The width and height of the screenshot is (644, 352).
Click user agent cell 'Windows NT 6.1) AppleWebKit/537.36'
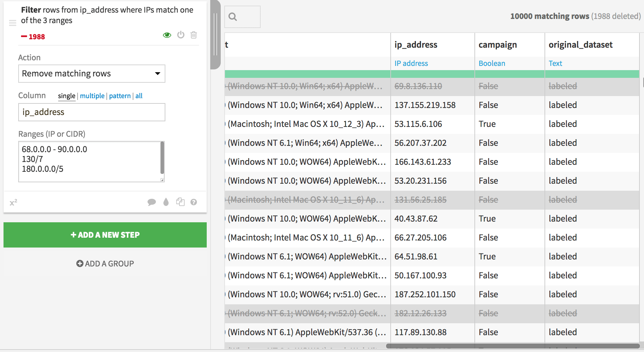[x=307, y=332]
